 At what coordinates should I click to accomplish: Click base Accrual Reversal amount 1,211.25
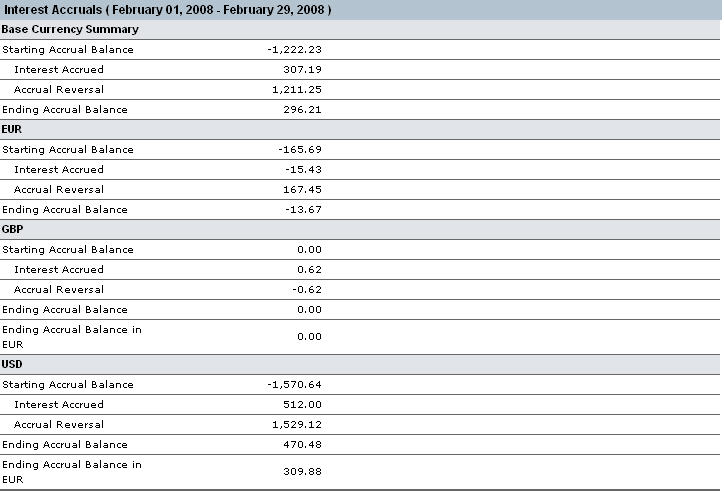click(296, 90)
